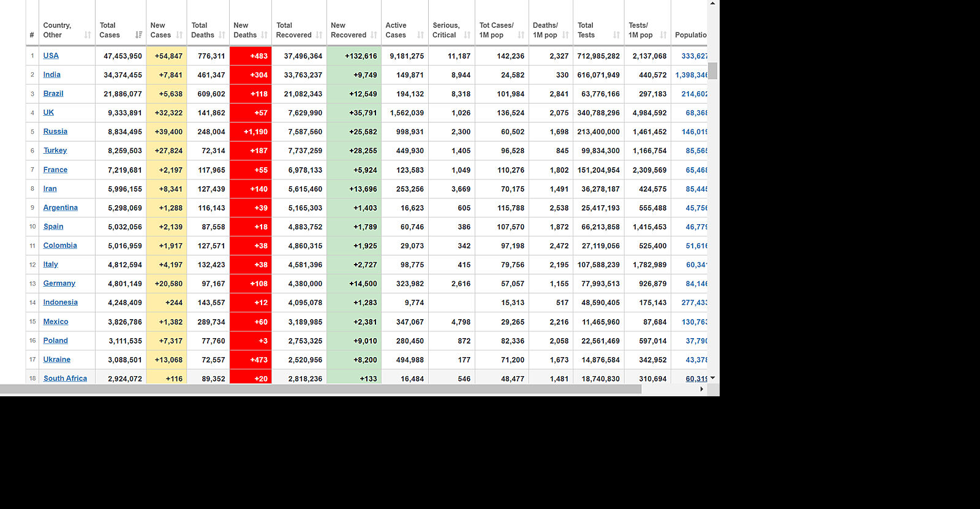Click sort arrows icon in Total Deaths header
Image resolution: width=980 pixels, height=509 pixels.
click(x=222, y=35)
